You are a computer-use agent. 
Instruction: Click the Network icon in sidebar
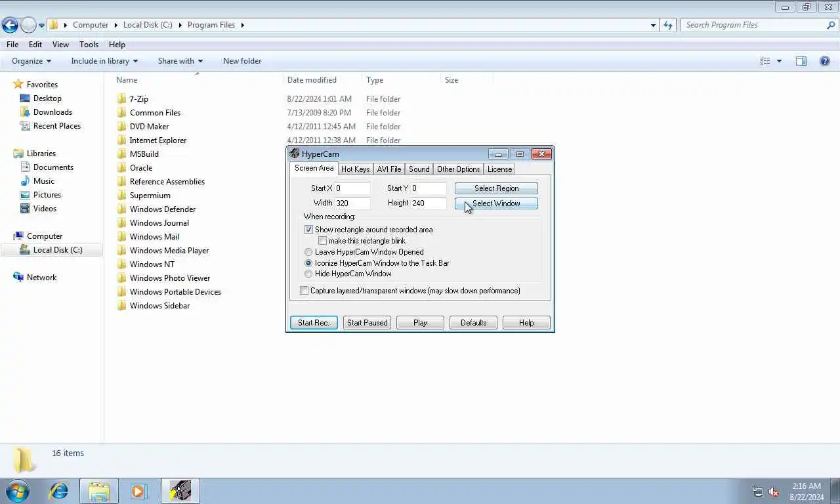click(x=18, y=278)
